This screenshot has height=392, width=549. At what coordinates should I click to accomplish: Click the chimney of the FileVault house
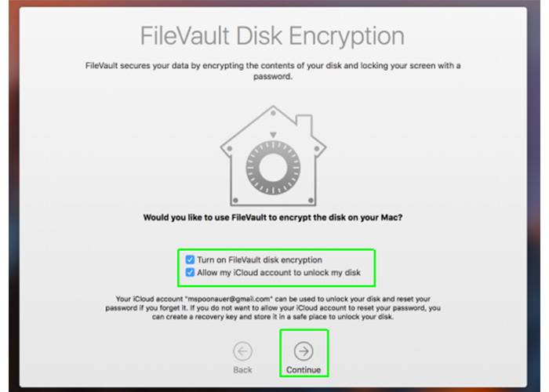304,124
